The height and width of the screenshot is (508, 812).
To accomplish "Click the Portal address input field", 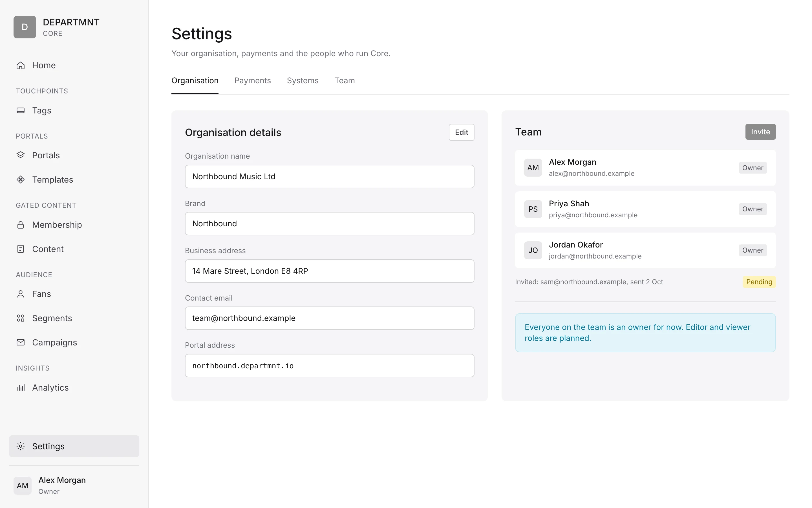I will (x=330, y=365).
